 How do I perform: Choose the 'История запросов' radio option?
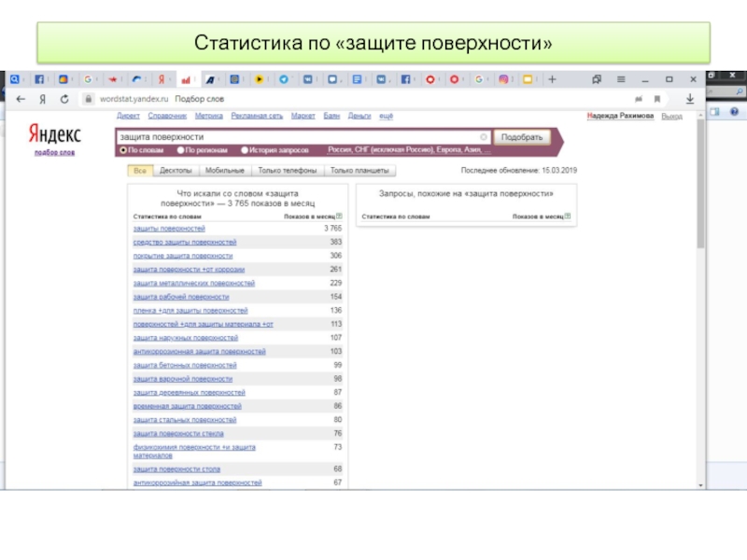[x=245, y=149]
